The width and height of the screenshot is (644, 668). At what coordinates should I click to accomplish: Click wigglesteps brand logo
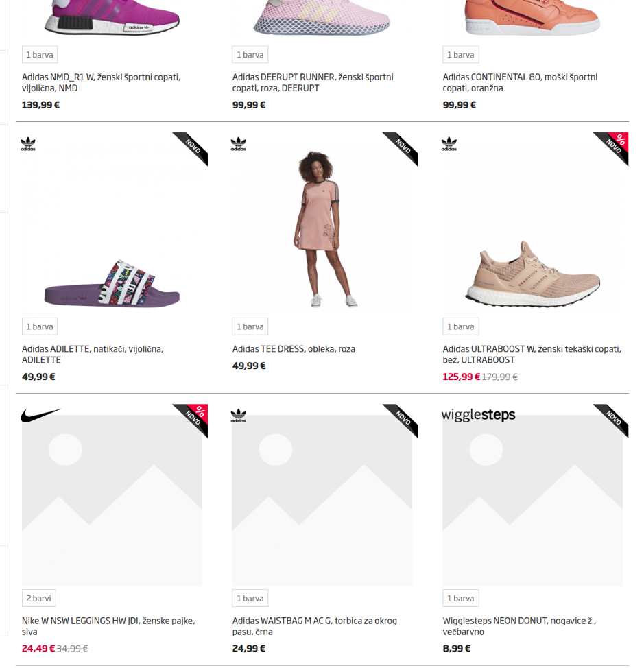coord(478,415)
